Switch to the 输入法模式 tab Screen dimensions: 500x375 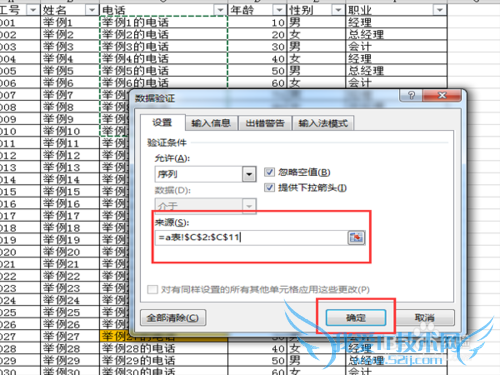[x=323, y=123]
